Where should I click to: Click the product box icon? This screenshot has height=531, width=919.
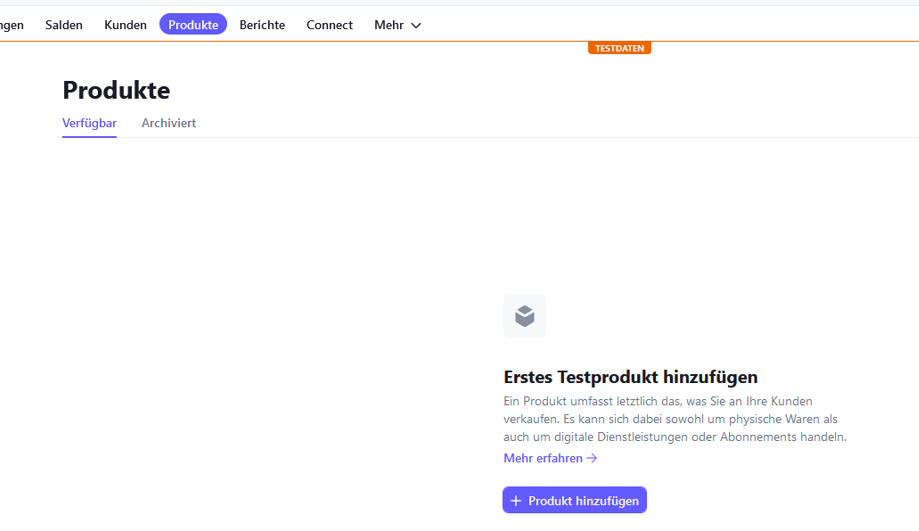click(525, 316)
